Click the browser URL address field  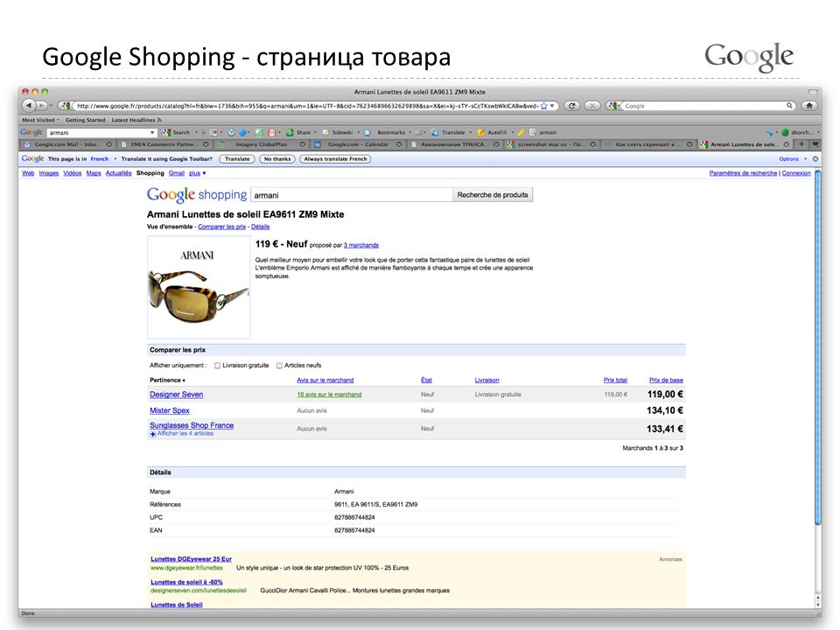pos(306,106)
